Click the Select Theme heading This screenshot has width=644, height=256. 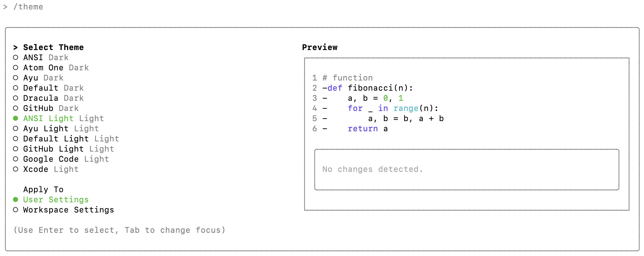53,48
